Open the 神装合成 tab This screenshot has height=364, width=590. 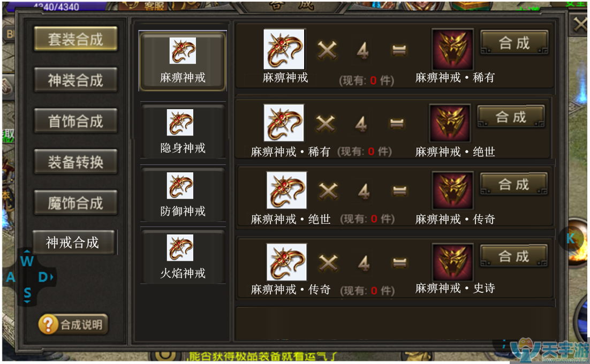[x=75, y=80]
